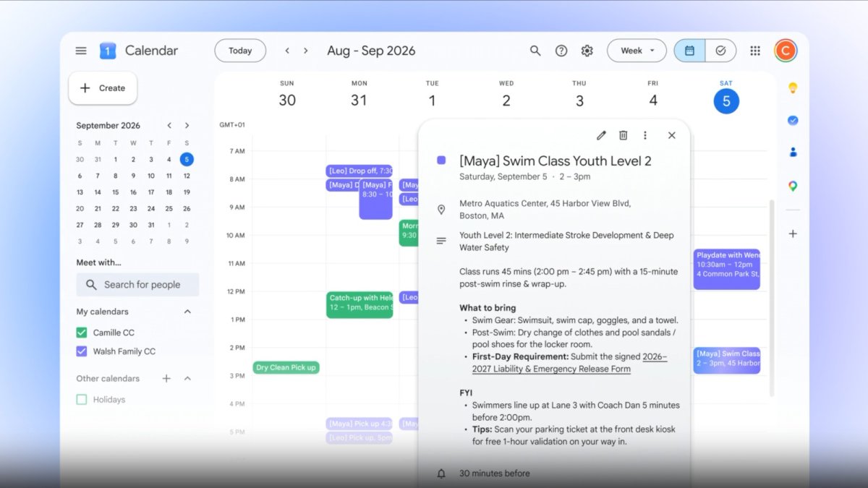Open Google Tasks side panel icon
Screen dimensions: 868x488
793,121
